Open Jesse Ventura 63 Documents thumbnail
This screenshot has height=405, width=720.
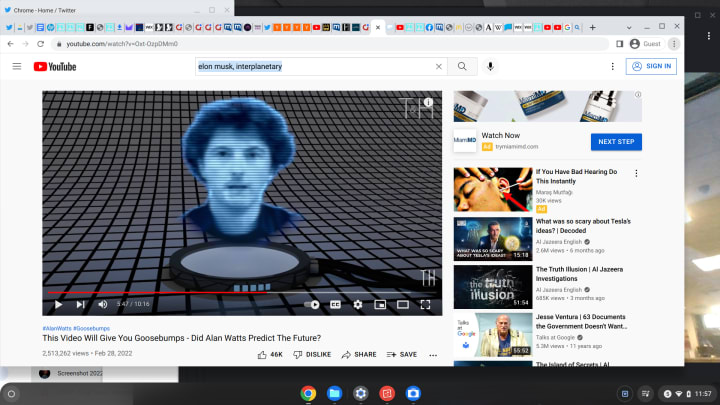[x=493, y=335]
